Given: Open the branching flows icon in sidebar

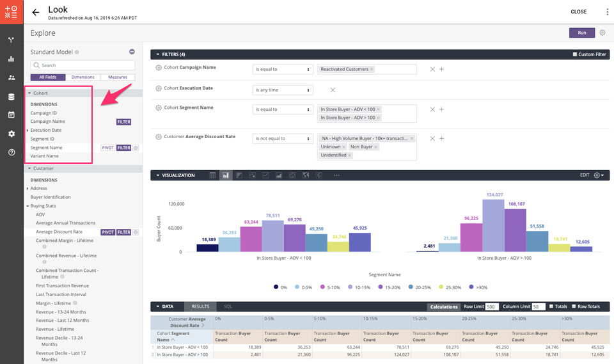Looking at the screenshot, I should point(12,40).
